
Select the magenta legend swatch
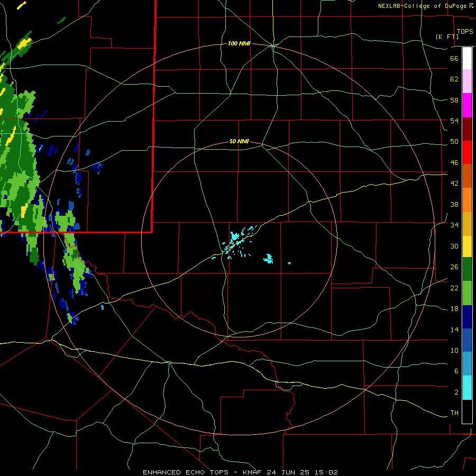click(x=467, y=105)
